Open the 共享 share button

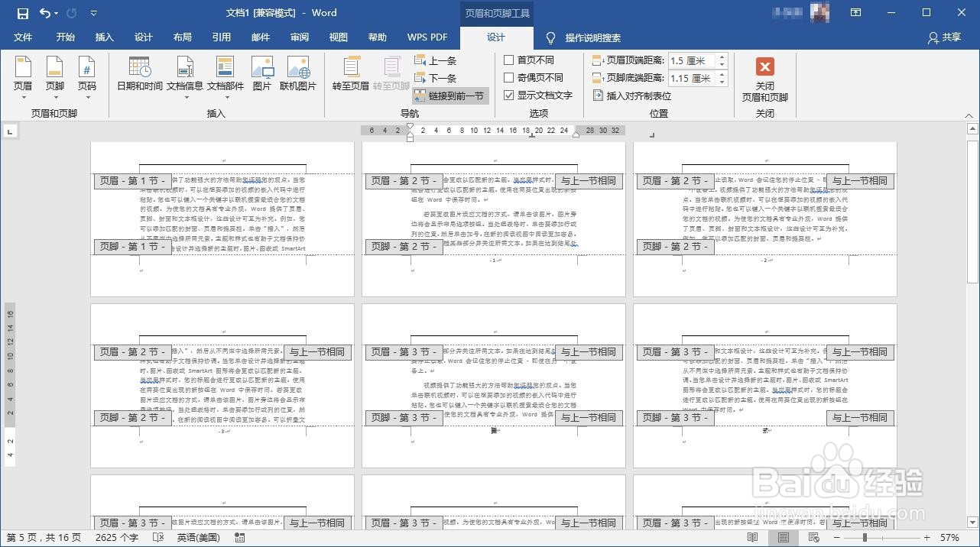point(944,37)
